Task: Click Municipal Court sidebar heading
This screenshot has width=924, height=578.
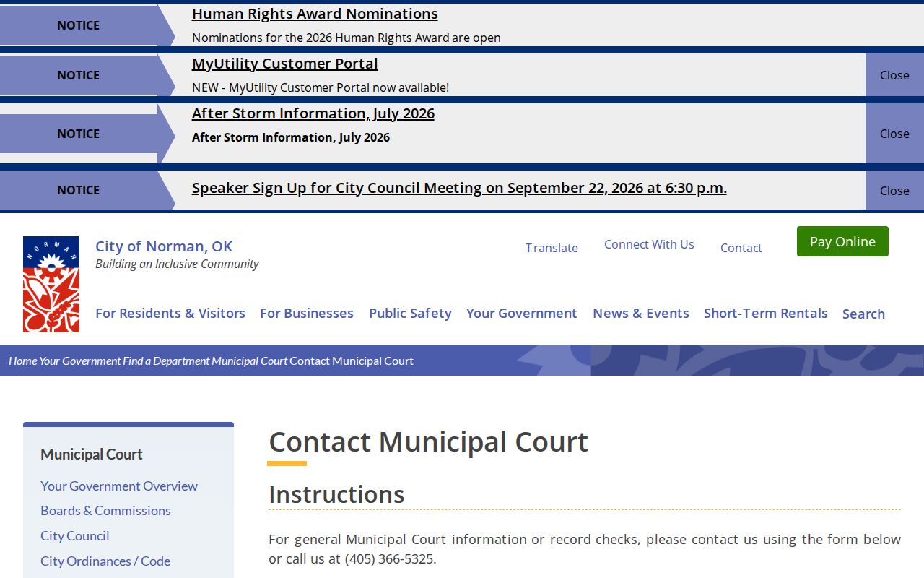Action: 92,454
